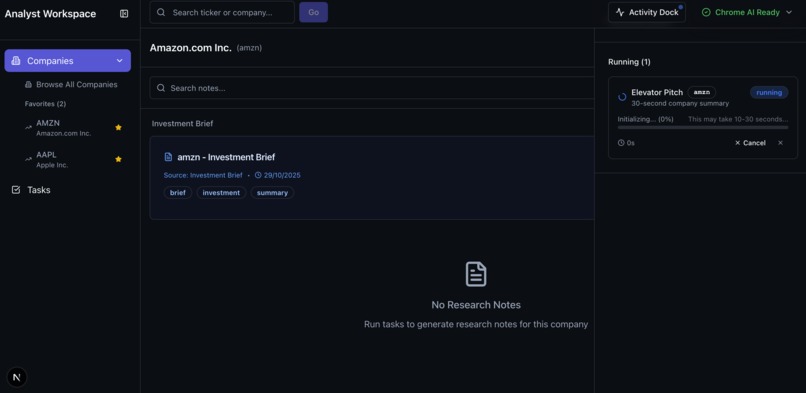Click the Favorites (2) label
806x393 pixels.
(45, 104)
